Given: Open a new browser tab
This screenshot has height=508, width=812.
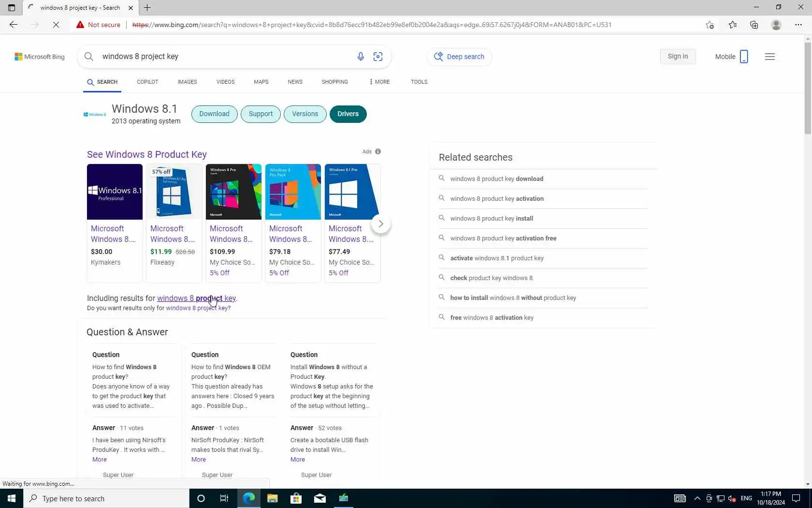Looking at the screenshot, I should point(147,8).
